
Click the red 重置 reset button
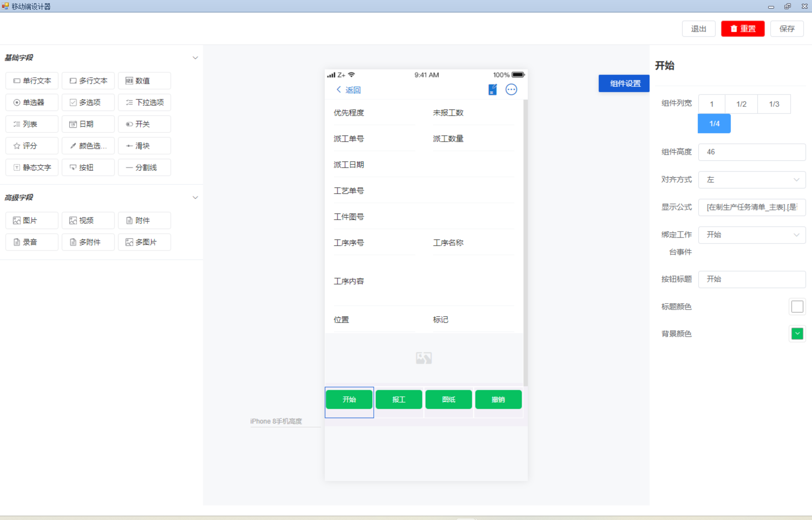point(742,29)
